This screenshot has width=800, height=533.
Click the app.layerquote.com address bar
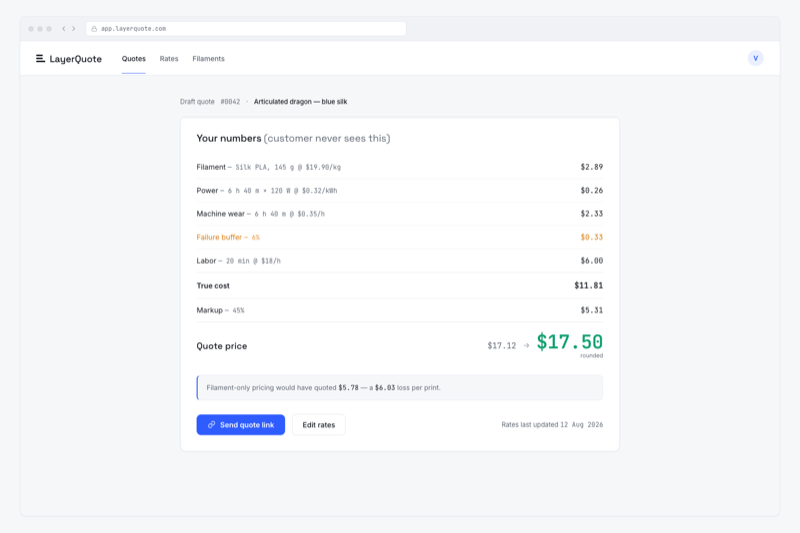click(246, 29)
